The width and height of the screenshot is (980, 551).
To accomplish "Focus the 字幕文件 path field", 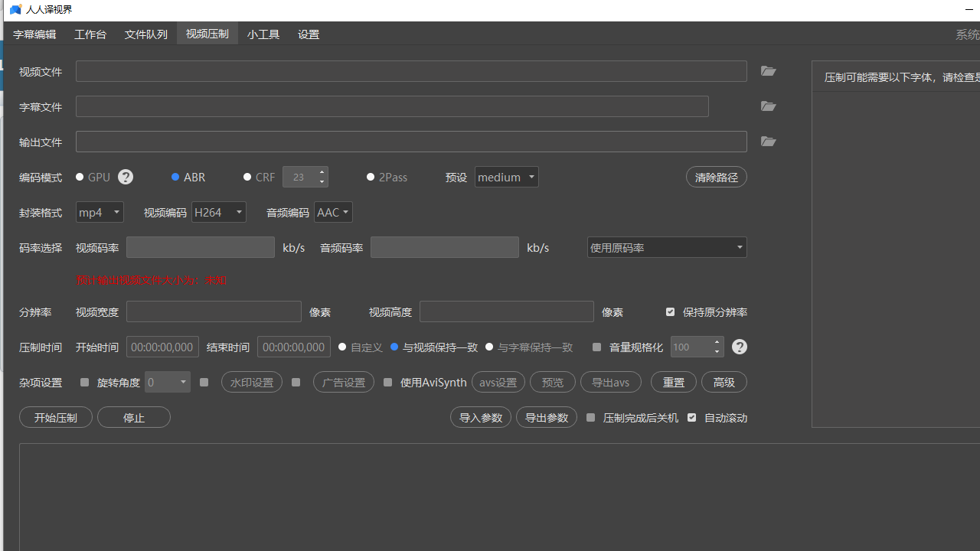I will [x=392, y=106].
